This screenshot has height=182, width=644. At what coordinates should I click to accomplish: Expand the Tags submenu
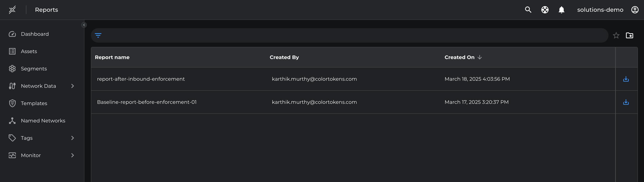pos(73,138)
